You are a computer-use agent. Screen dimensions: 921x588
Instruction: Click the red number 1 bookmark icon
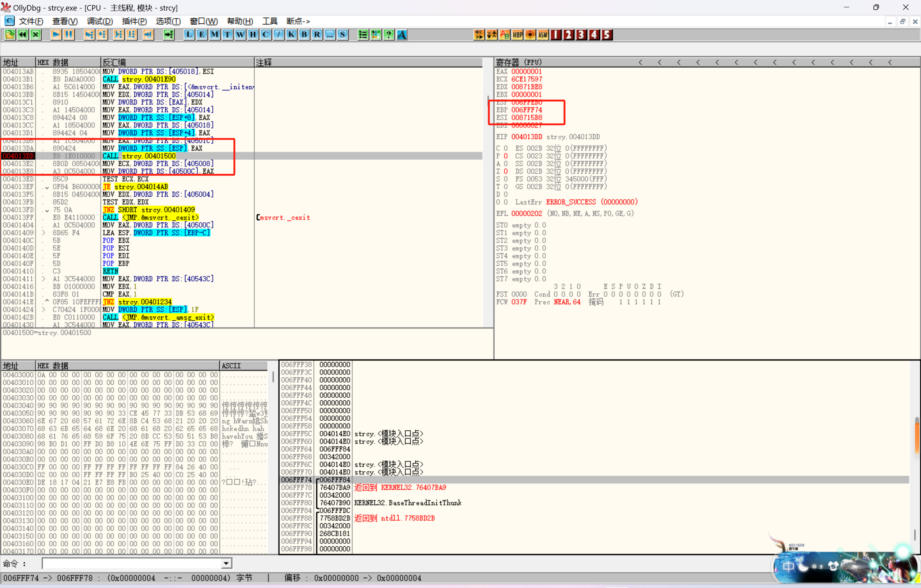coord(556,35)
